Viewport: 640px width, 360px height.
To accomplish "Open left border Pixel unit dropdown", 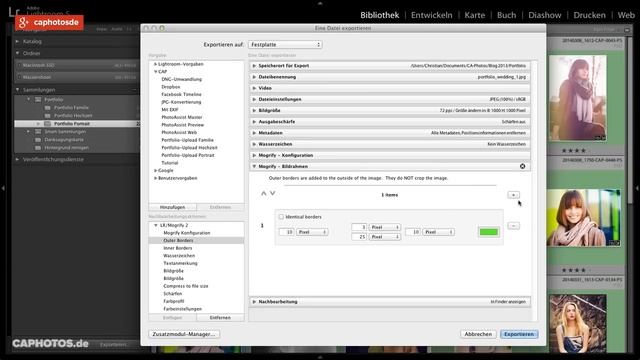I will 312,232.
